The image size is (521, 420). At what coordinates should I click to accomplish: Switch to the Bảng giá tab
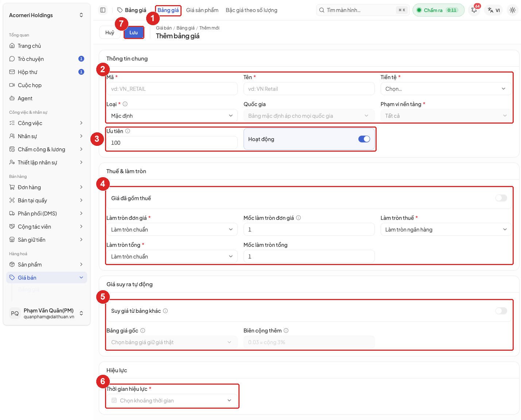pyautogui.click(x=168, y=10)
